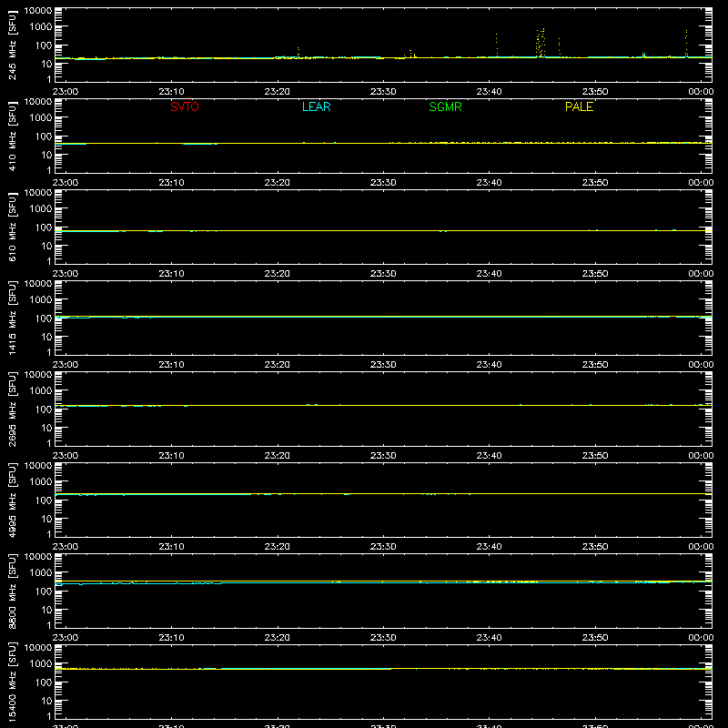Click the small yellow spike near 23:22 at 245 MHz

point(298,52)
